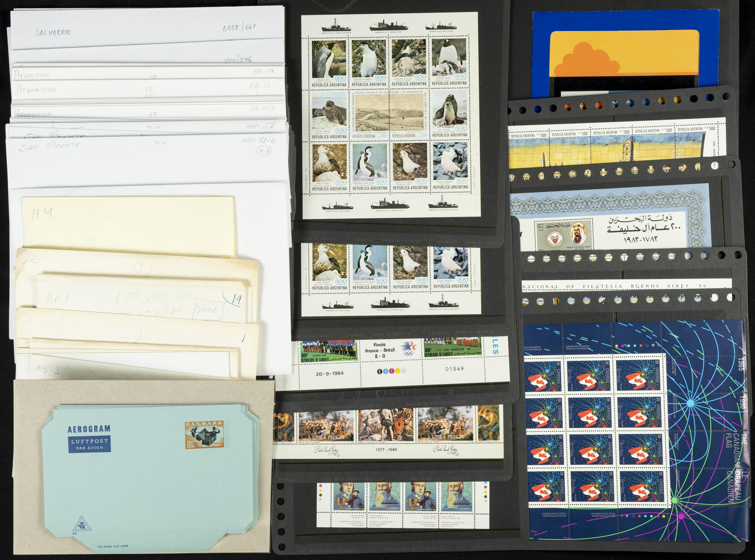Screen dimensions: 755x560
Task: Click the HB-28 note on Afganistan envelope
Action: (x=264, y=72)
